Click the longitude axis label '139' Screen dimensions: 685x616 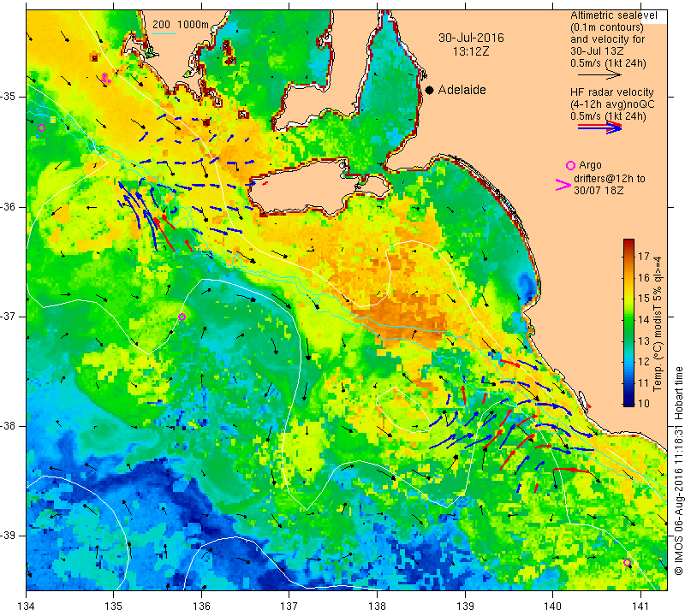[465, 606]
